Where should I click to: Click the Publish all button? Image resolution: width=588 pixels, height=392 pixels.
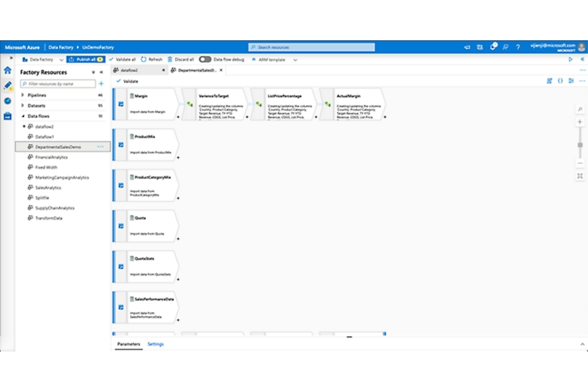[85, 59]
